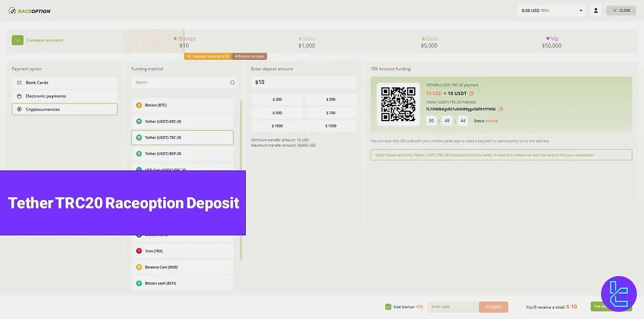Select Cryptocurrencies as payment option
Image resolution: width=644 pixels, height=319 pixels.
[x=64, y=109]
